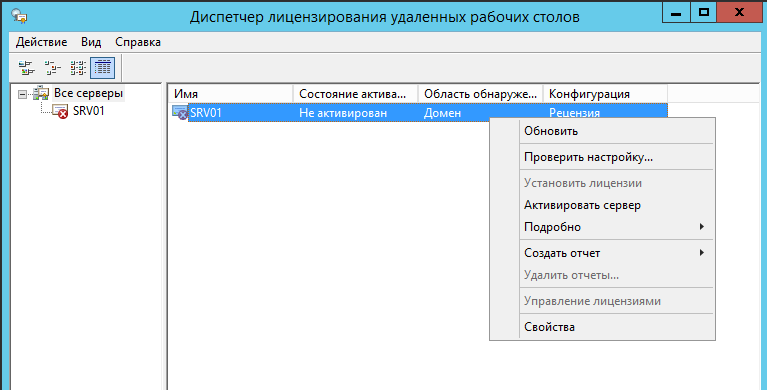The height and width of the screenshot is (390, 767).
Task: Open the Вид menu
Action: click(x=91, y=42)
